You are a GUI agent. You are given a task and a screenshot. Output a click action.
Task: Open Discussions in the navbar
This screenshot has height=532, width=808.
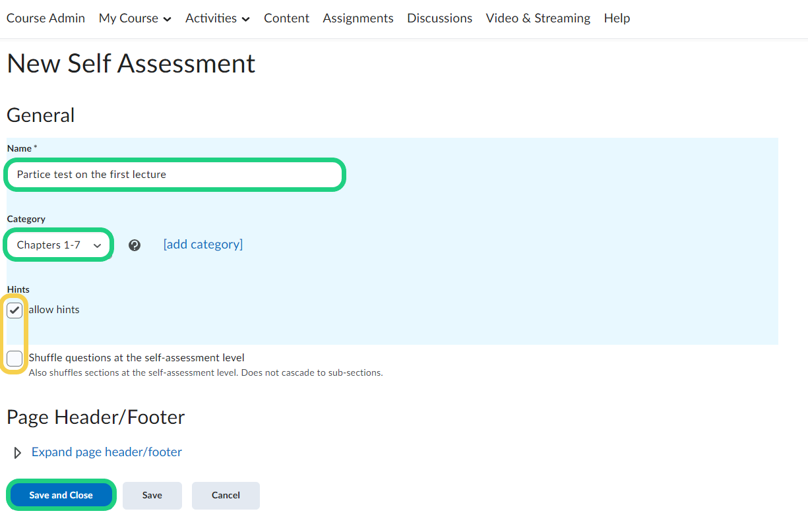pyautogui.click(x=439, y=18)
